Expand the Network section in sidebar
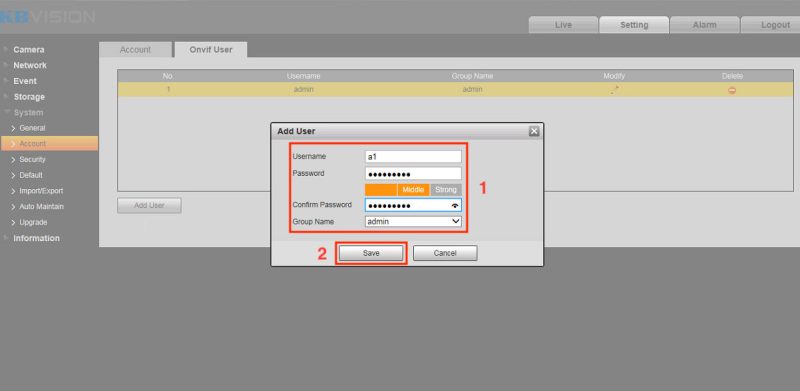This screenshot has width=800, height=391. tap(30, 65)
